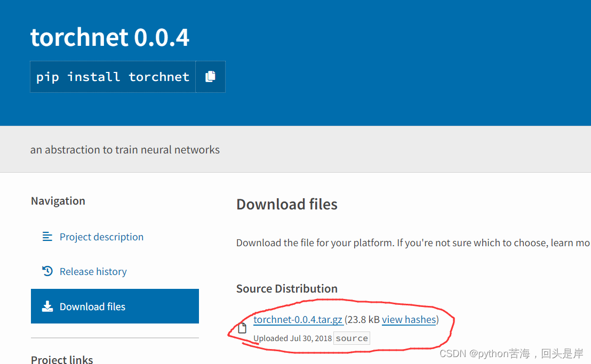Click the torchnet 0.0.4 page title

[x=110, y=37]
